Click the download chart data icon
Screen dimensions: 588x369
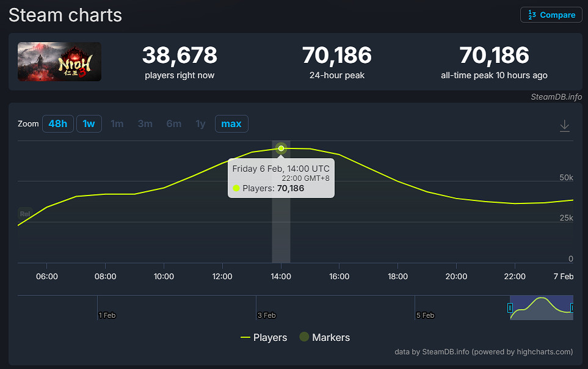(x=565, y=126)
